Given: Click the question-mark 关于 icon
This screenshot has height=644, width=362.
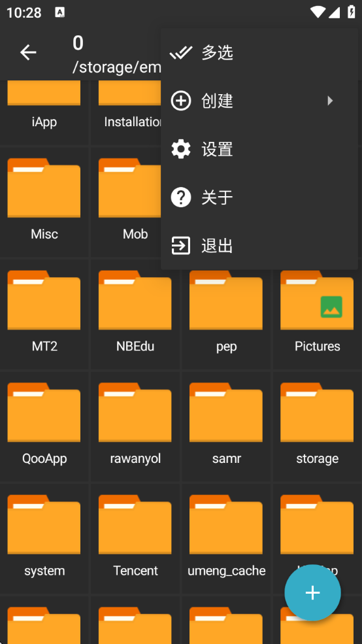Looking at the screenshot, I should point(180,197).
